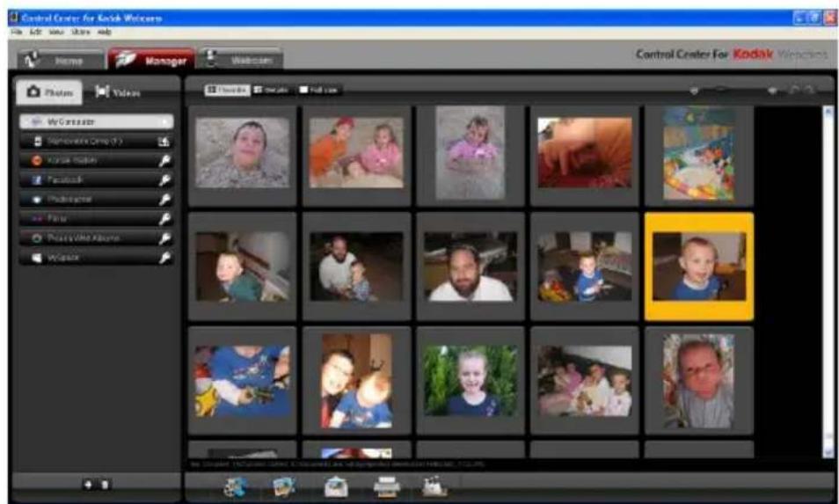Click the small-thumbnail zoom out icon
Image resolution: width=839 pixels, height=504 pixels.
[694, 91]
